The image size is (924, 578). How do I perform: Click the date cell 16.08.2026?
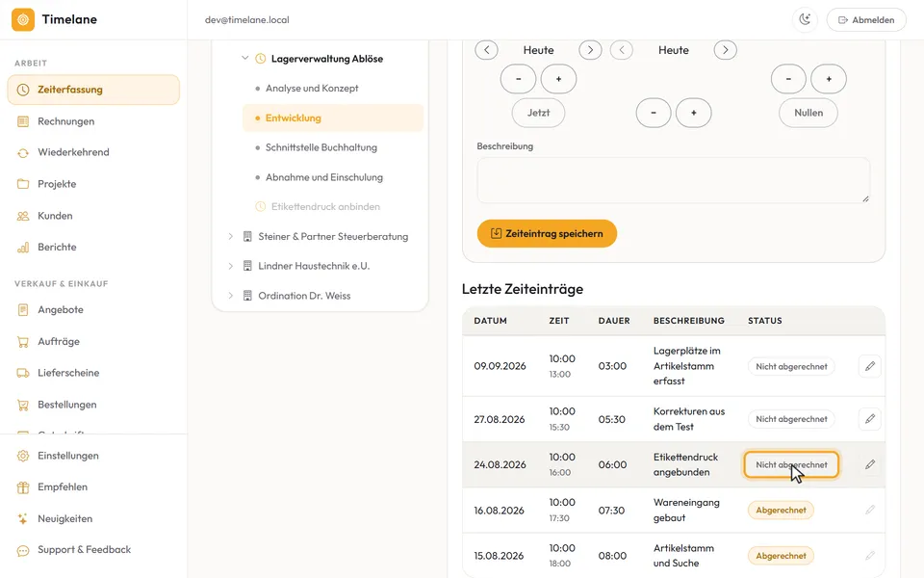tap(500, 511)
